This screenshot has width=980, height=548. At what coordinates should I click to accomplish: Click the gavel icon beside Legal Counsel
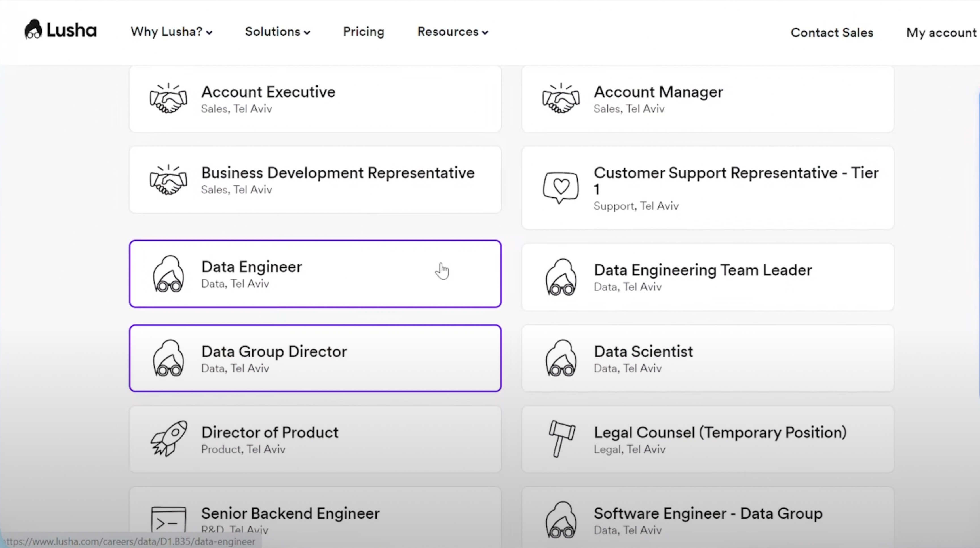[x=561, y=439]
